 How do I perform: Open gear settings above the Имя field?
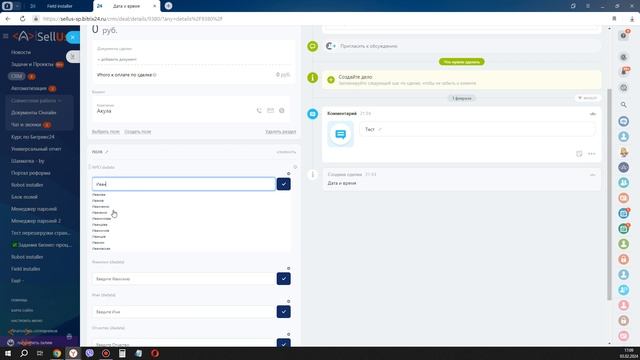click(289, 302)
